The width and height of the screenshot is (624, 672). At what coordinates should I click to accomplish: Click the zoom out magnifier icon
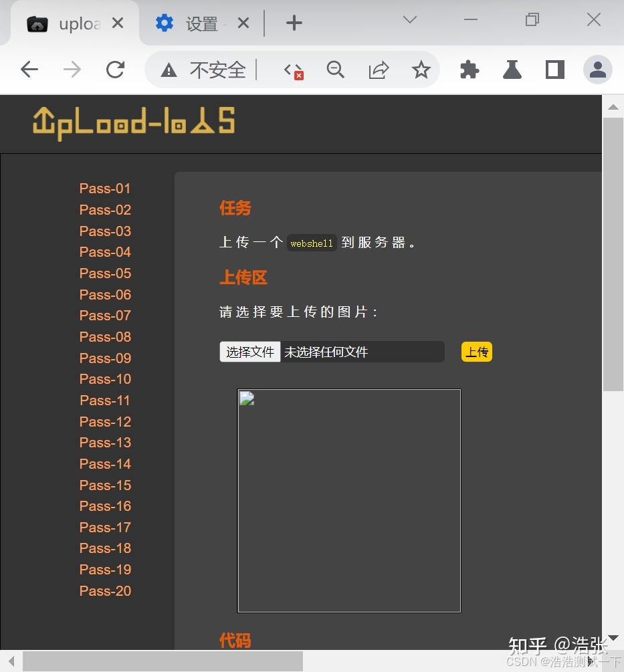point(336,70)
